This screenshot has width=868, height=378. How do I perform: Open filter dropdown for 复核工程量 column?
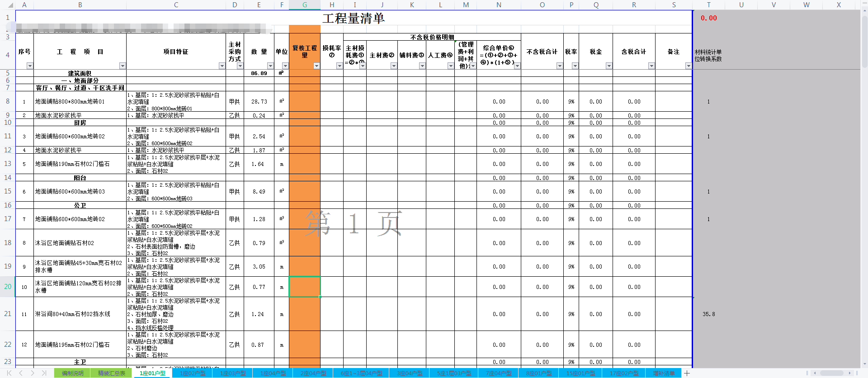coord(316,66)
